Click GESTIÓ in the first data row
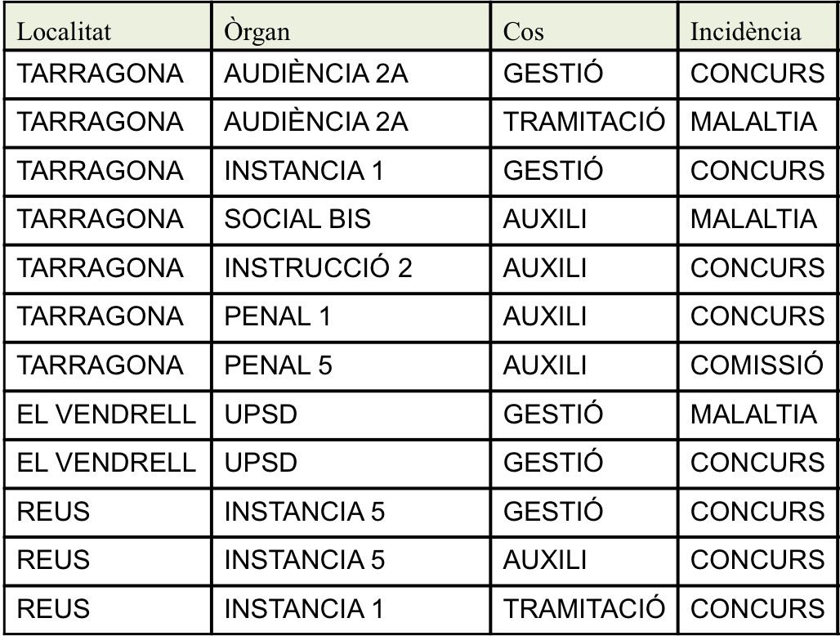This screenshot has height=636, width=840. [x=584, y=74]
